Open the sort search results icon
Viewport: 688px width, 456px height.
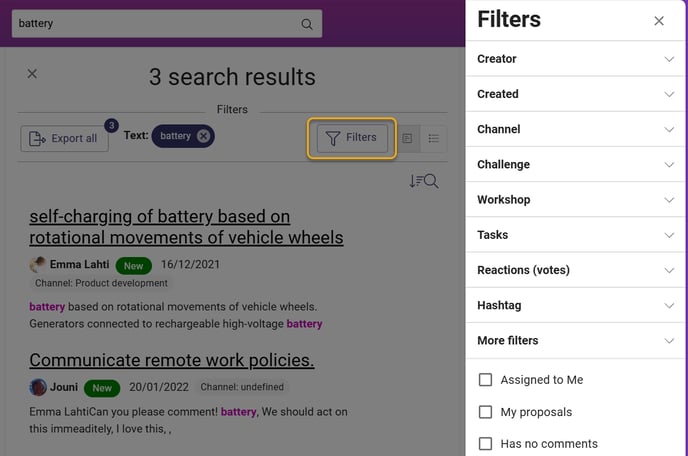[x=423, y=181]
